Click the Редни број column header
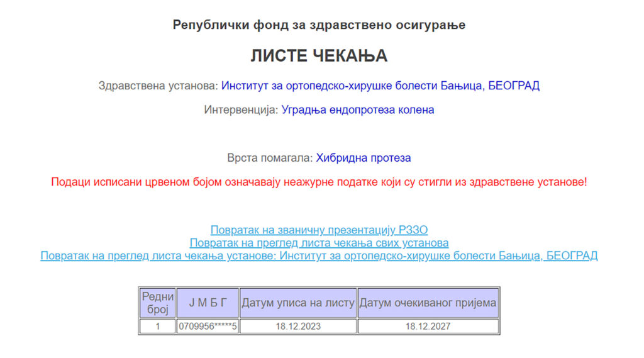This screenshot has height=358, width=644. pyautogui.click(x=158, y=303)
